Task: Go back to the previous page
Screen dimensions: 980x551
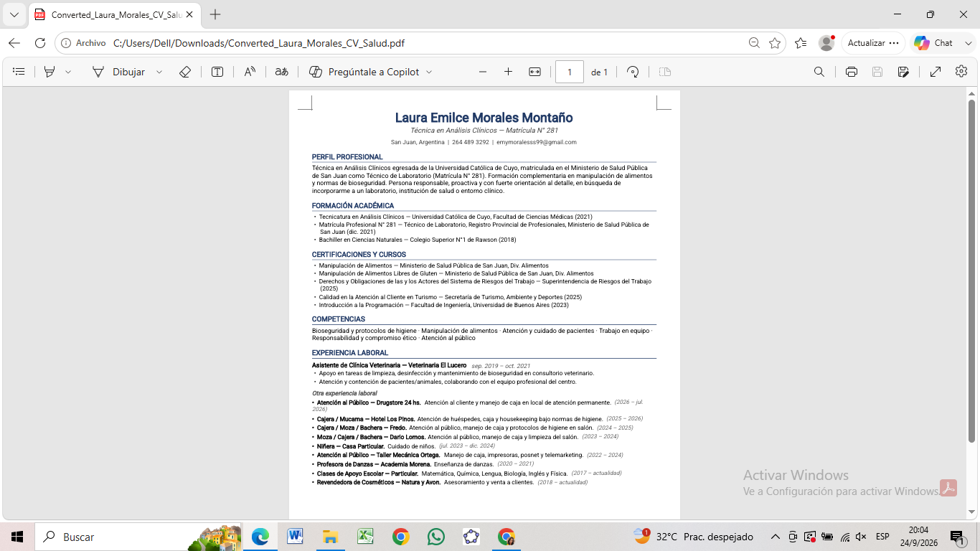Action: click(x=14, y=43)
